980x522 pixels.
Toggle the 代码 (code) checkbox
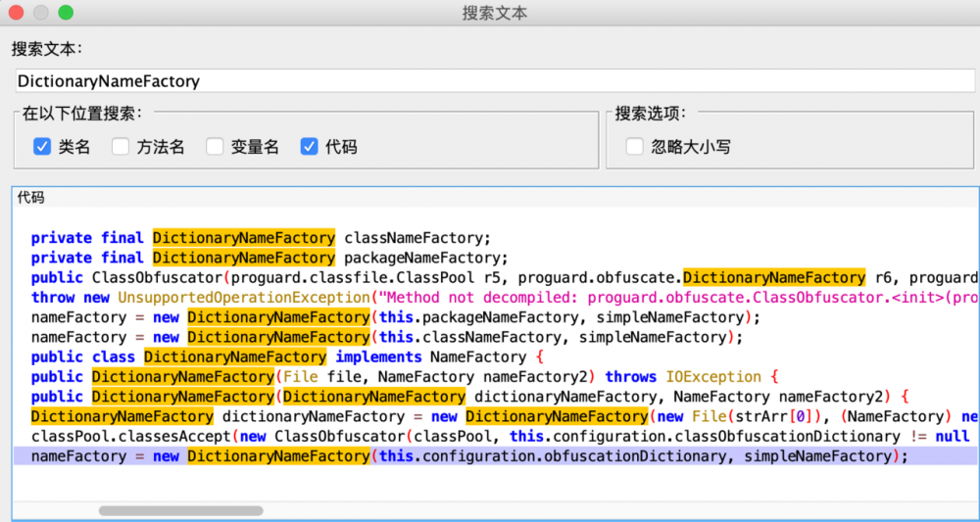(x=309, y=147)
